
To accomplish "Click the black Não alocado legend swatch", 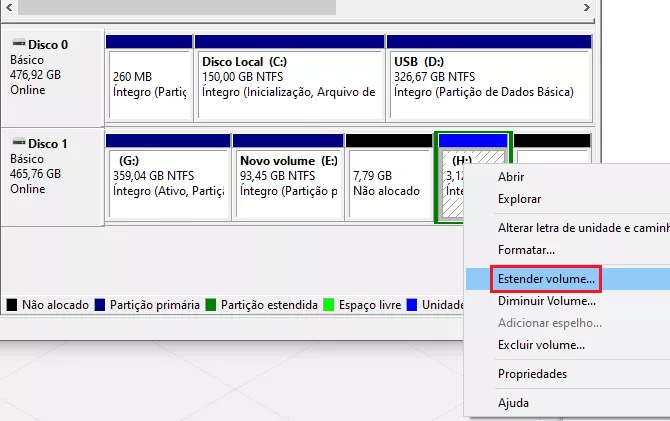I will (x=12, y=305).
